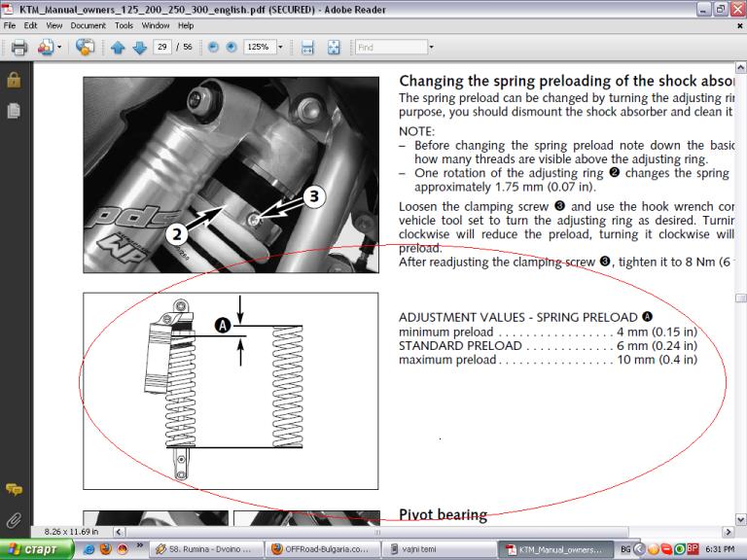Click the 'maximum preload' value line
The width and height of the screenshot is (747, 560).
548,360
